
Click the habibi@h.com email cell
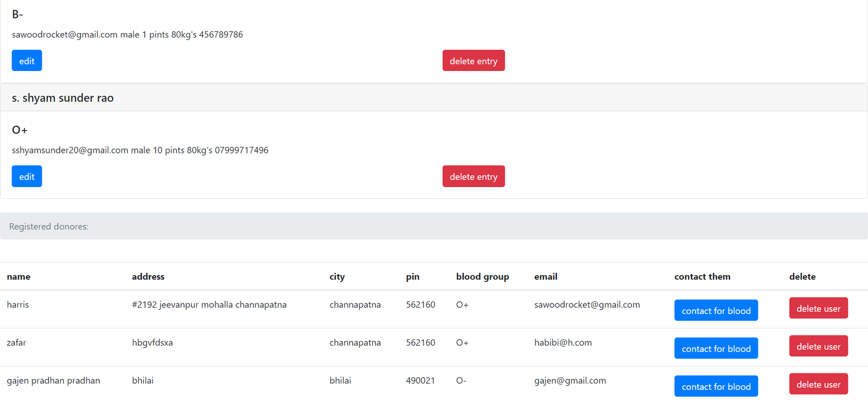563,343
